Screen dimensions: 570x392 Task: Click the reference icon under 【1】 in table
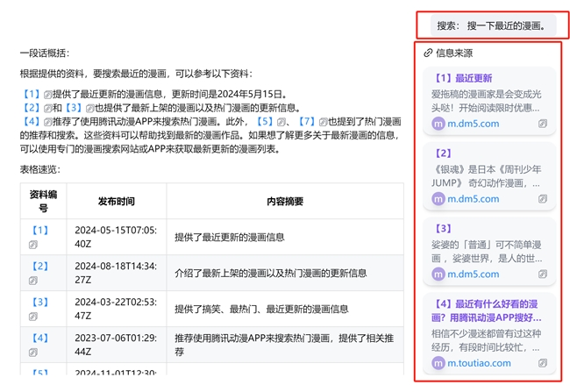pyautogui.click(x=33, y=245)
